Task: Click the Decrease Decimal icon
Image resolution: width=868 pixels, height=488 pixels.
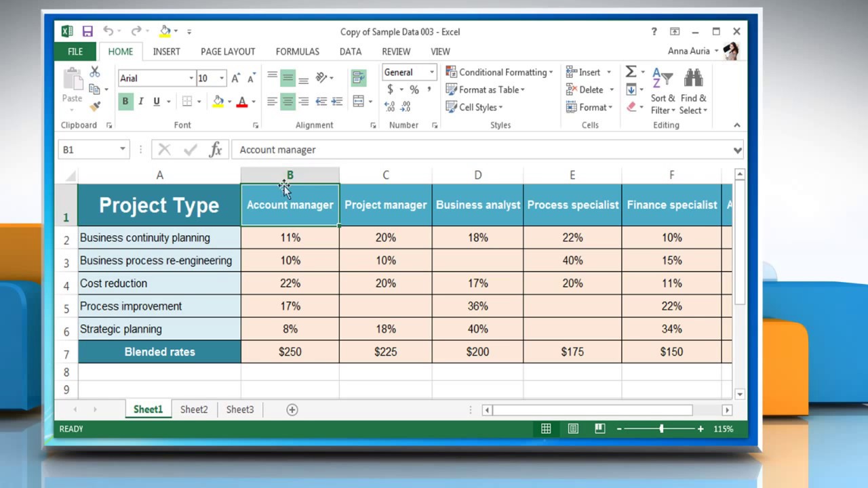Action: click(406, 106)
